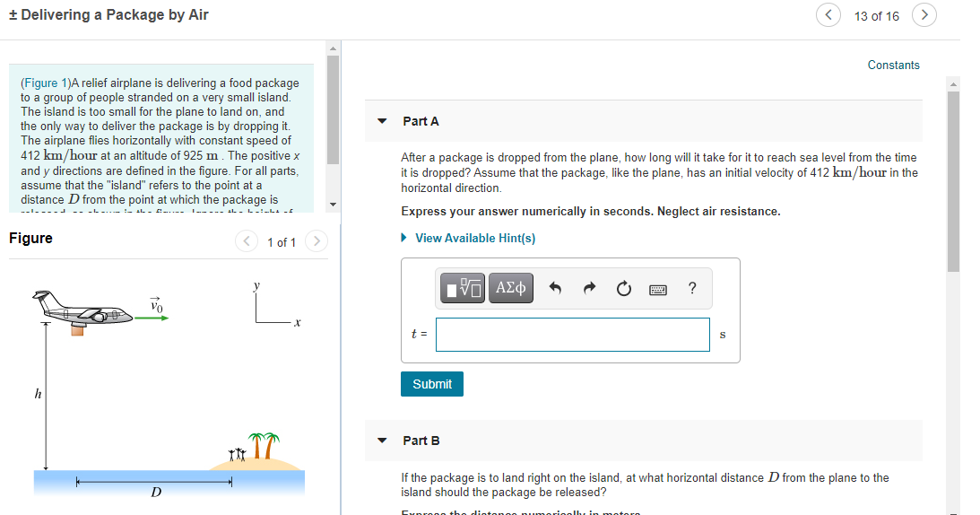Undo last answer edit

pos(555,288)
